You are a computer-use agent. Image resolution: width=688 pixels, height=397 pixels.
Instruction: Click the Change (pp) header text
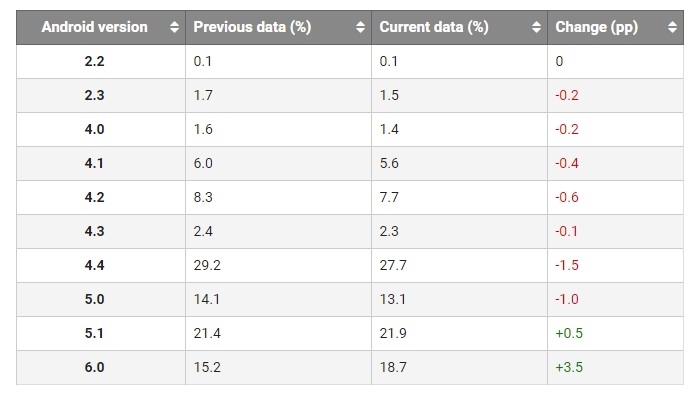(597, 27)
